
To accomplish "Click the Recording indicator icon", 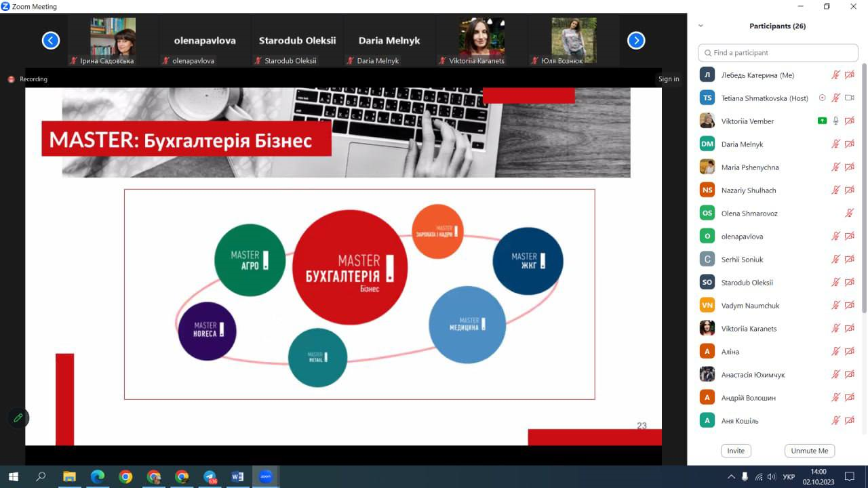I will (11, 79).
